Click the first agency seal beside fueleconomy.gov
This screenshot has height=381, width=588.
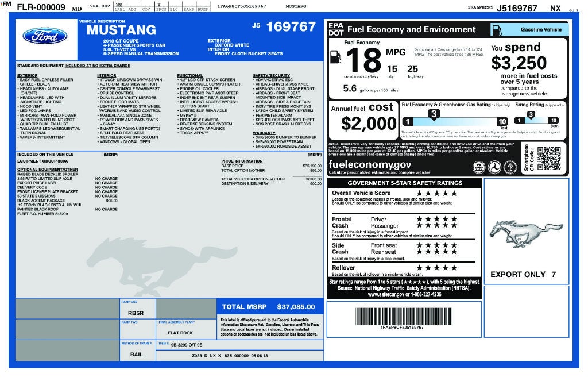coord(478,167)
